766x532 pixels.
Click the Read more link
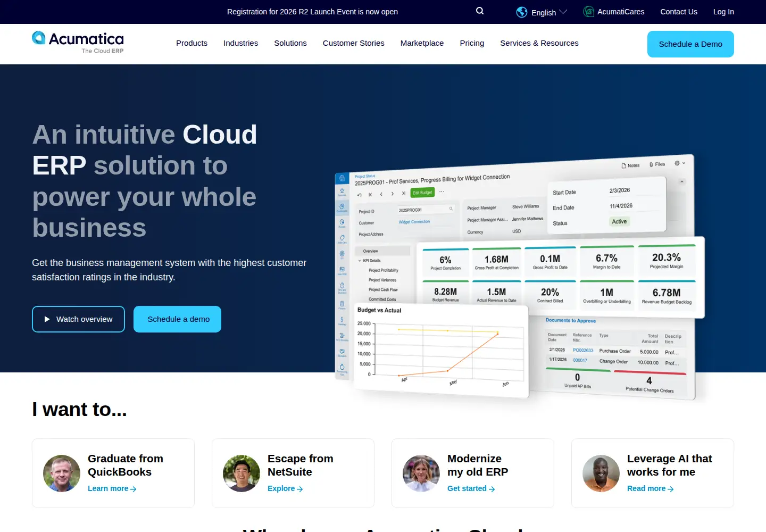[650, 488]
